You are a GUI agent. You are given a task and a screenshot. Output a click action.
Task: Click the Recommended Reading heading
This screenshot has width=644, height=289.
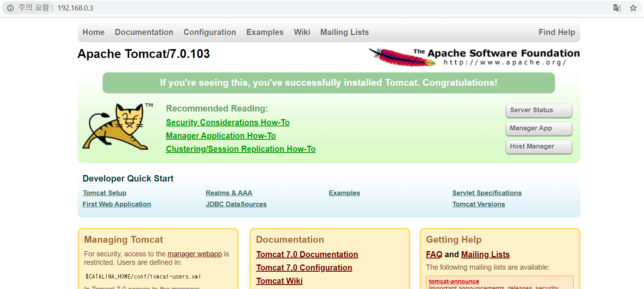tap(217, 109)
